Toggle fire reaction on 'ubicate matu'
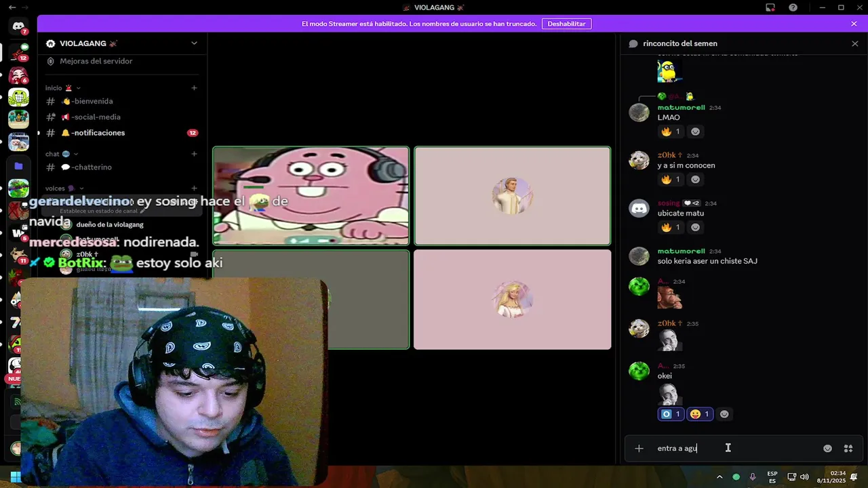 point(671,227)
